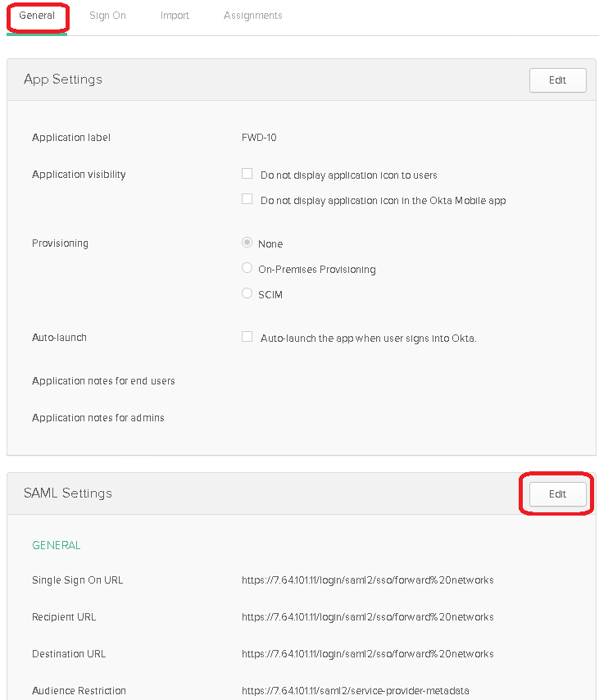Check 'Do not display application icon to users'

[247, 174]
